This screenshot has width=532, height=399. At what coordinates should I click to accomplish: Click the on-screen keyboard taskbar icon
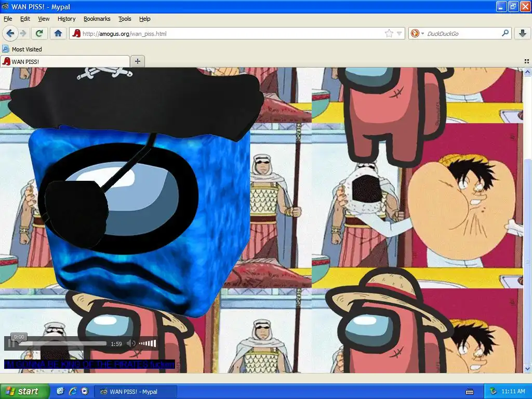(x=470, y=392)
